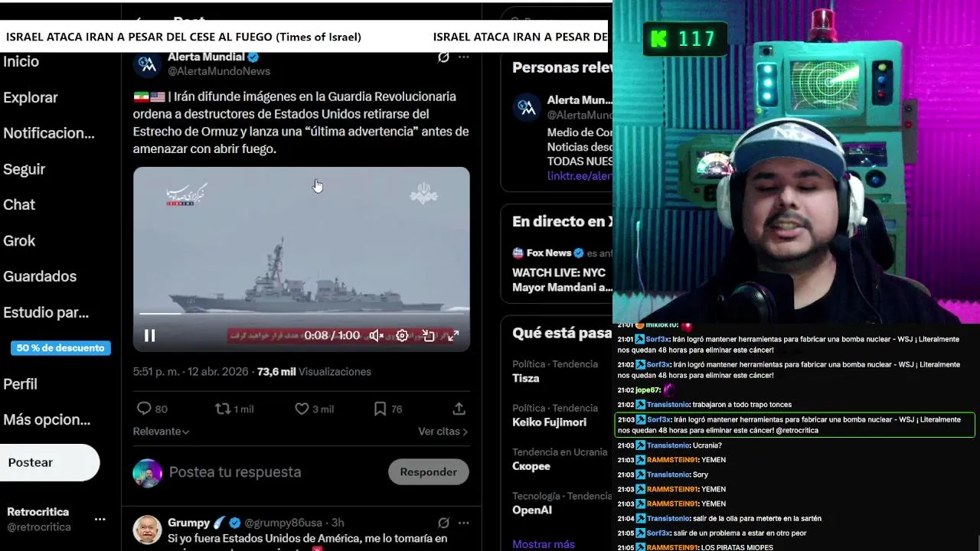Open more options on Alerta Mundial post

(x=463, y=57)
